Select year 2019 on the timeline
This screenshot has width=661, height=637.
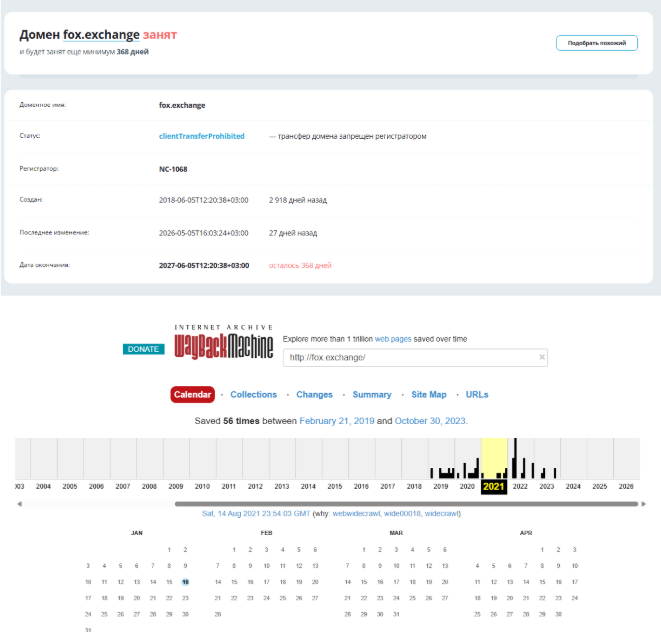[x=441, y=486]
